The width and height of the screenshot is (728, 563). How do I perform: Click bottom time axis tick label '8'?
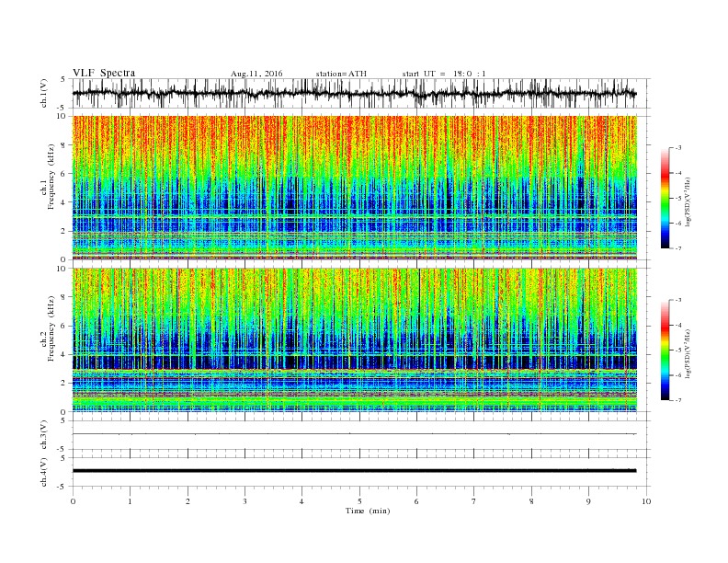(531, 501)
